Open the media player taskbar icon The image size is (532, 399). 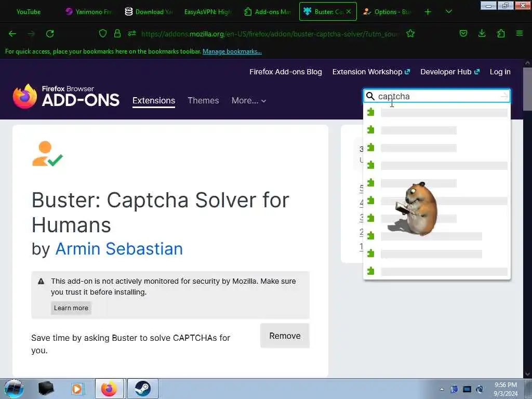(x=77, y=389)
